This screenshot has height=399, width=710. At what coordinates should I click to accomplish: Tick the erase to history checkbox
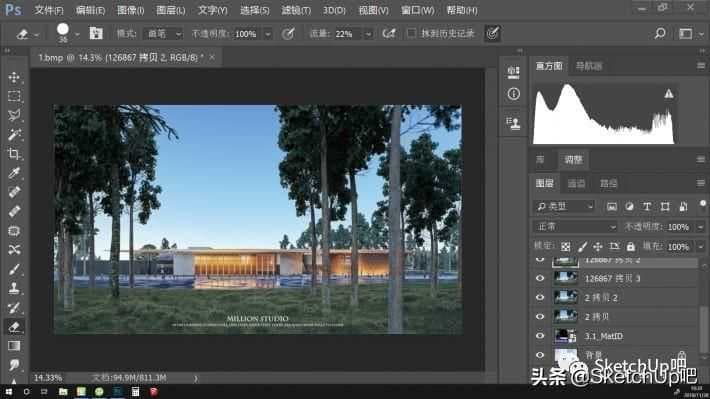411,33
